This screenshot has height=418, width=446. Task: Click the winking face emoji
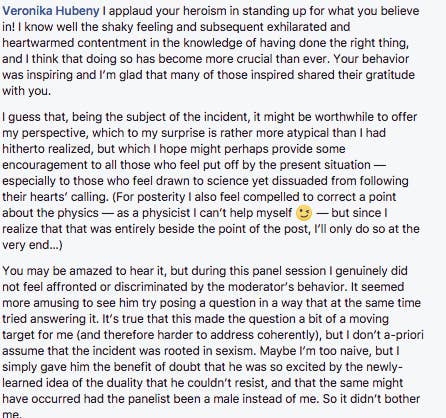(304, 213)
